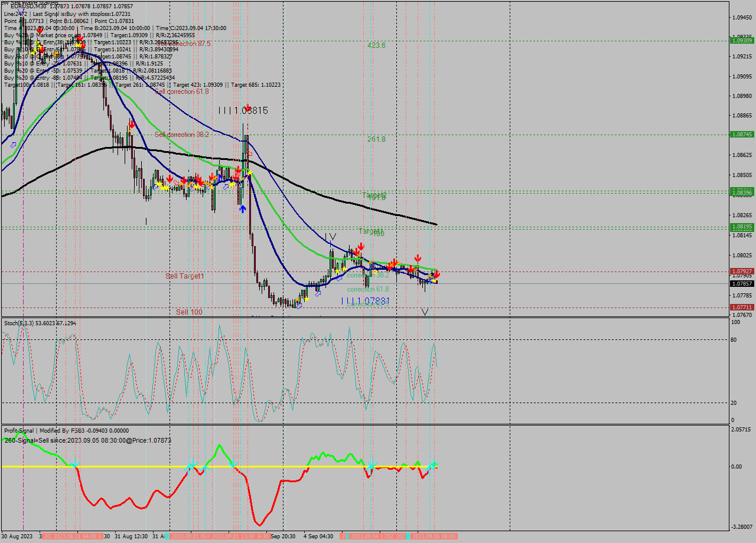Click the red arrow above Sell correction 38.2 candles
The height and width of the screenshot is (543, 756).
pos(132,124)
